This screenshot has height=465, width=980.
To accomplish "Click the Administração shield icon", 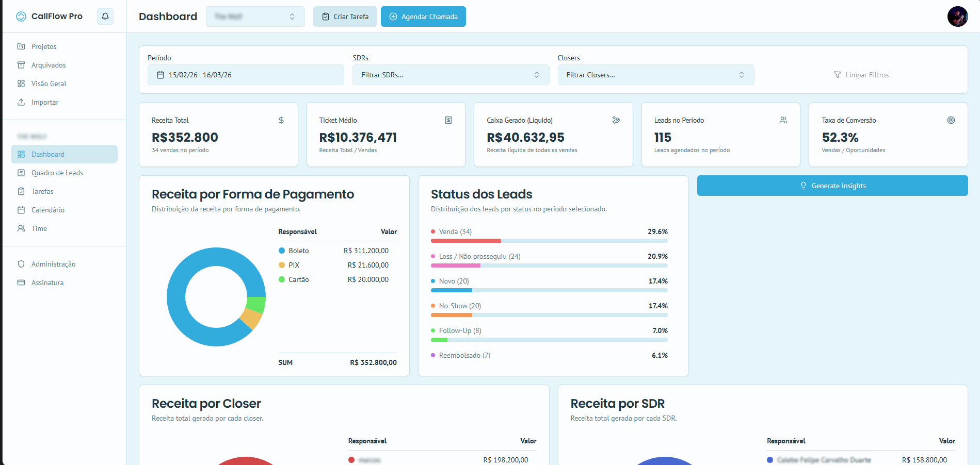I will pos(21,264).
